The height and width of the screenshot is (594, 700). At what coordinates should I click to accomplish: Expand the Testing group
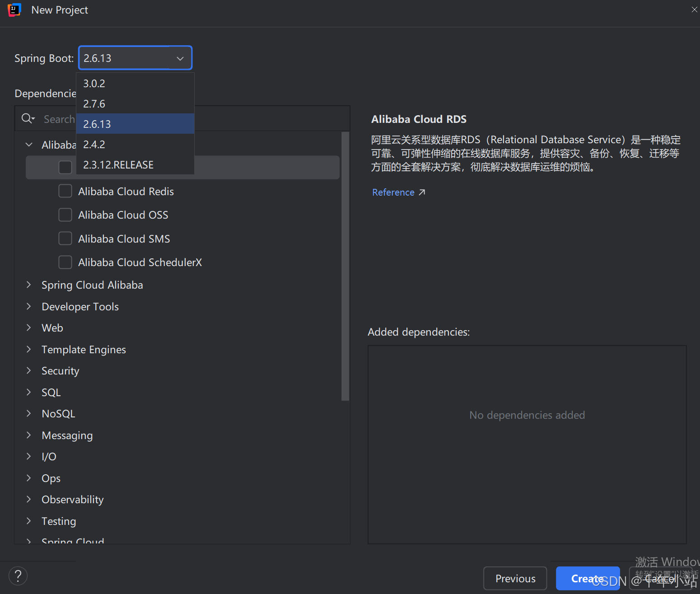29,521
